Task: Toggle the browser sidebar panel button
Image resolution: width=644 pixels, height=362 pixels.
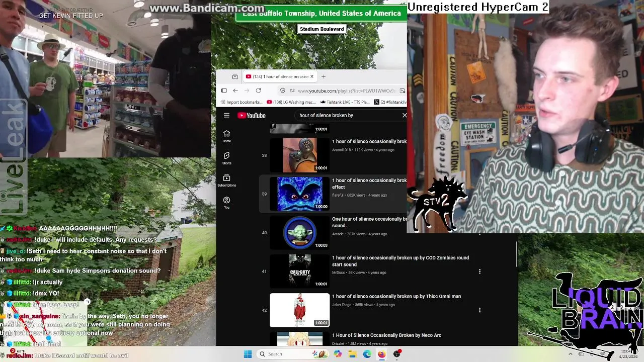Action: click(224, 90)
